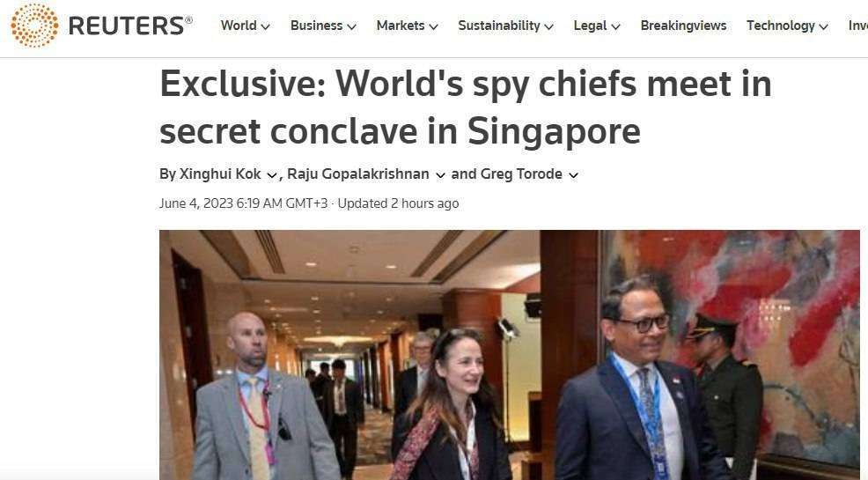Viewport: 868px width, 480px height.
Task: Expand the chevron next to World
Action: tap(266, 26)
